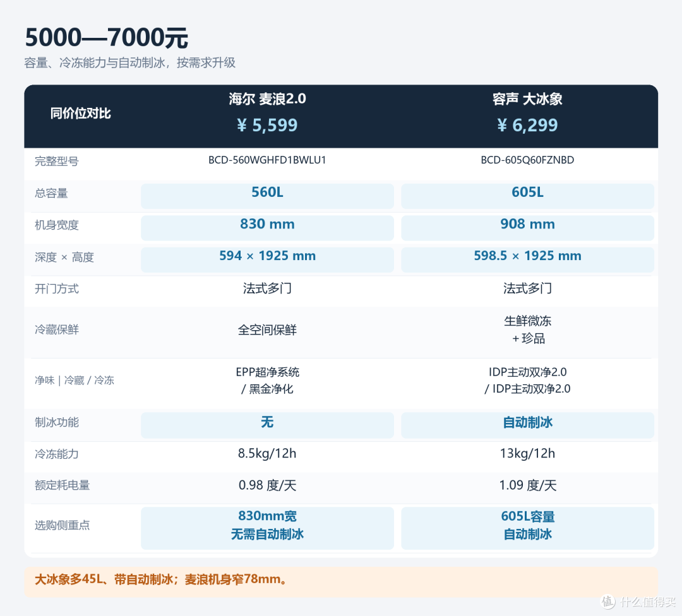Click the heading 5000—7000元

[107, 37]
